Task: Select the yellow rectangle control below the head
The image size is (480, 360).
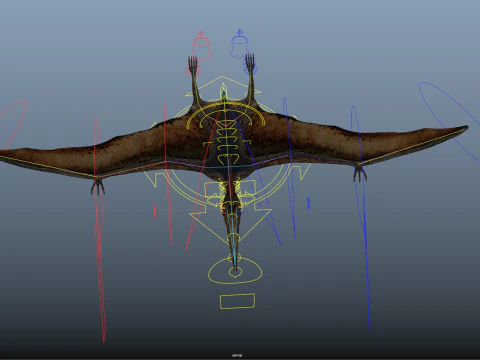Action: tap(237, 301)
